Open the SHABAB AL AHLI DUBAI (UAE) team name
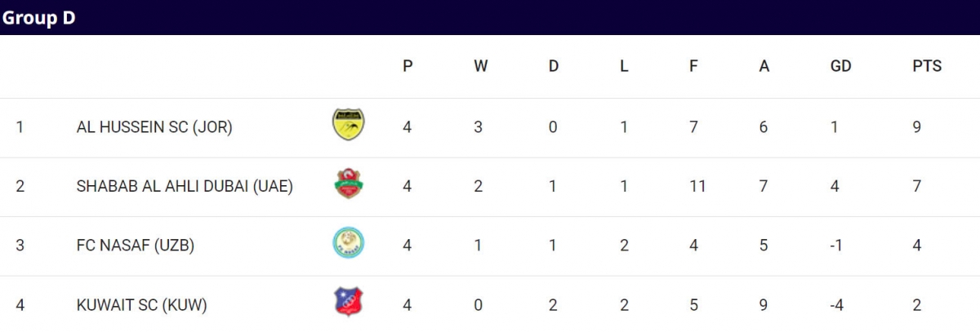The image size is (980, 332). (185, 186)
